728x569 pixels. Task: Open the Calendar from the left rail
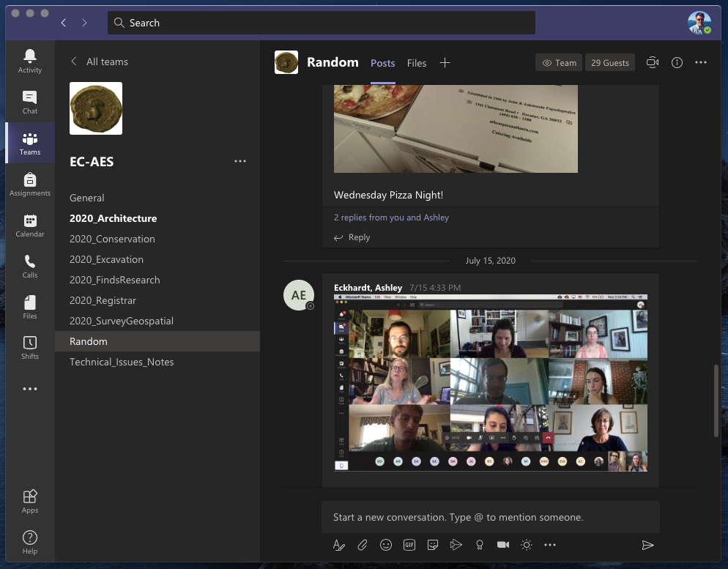tap(30, 225)
